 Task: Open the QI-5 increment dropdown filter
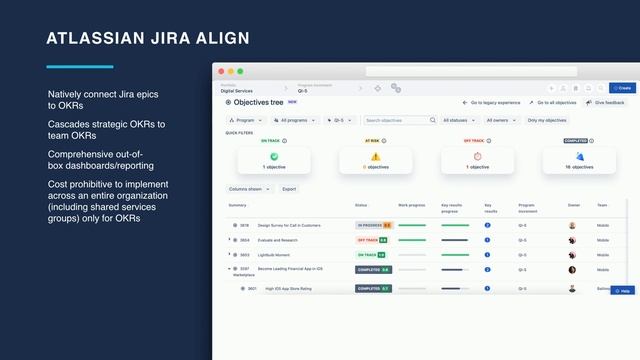point(340,120)
